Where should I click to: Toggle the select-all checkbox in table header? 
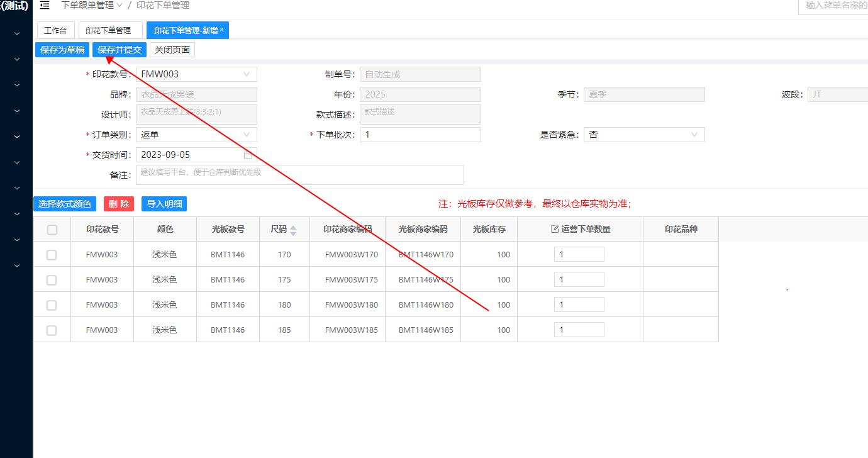point(52,230)
